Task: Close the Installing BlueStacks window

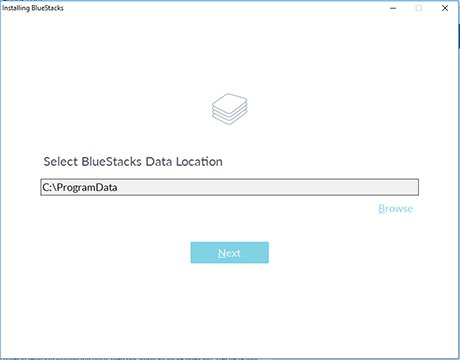Action: (445, 8)
